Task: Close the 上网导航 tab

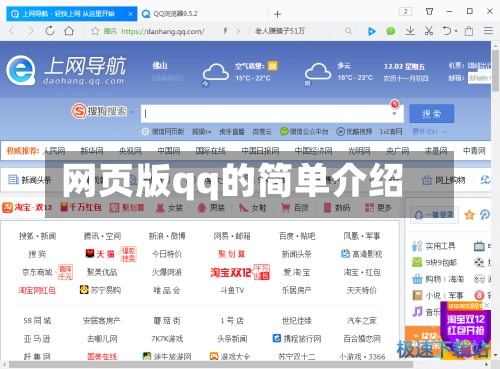Action: click(130, 14)
